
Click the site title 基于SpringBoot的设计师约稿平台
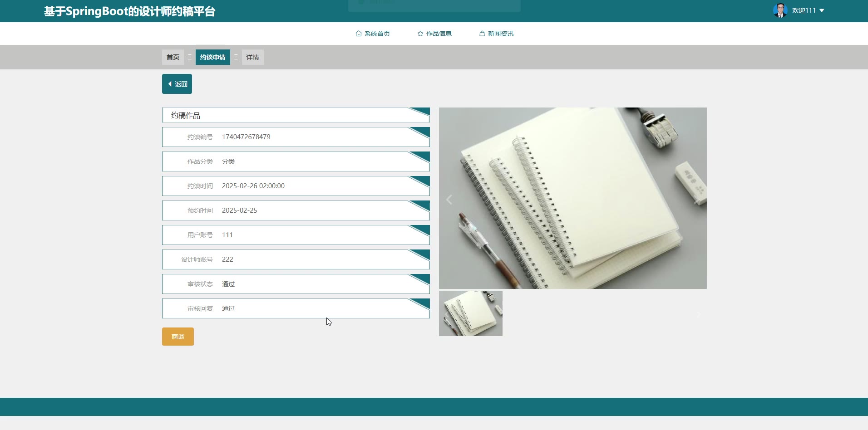tap(130, 11)
